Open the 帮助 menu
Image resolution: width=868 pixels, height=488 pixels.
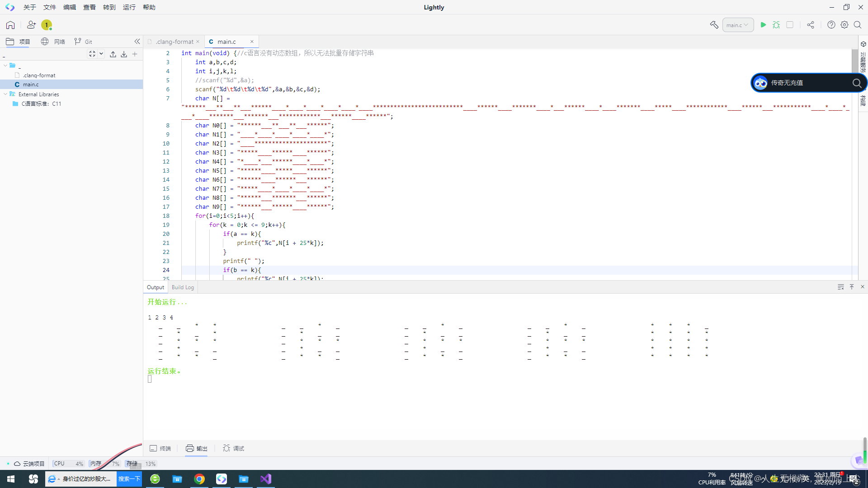149,7
